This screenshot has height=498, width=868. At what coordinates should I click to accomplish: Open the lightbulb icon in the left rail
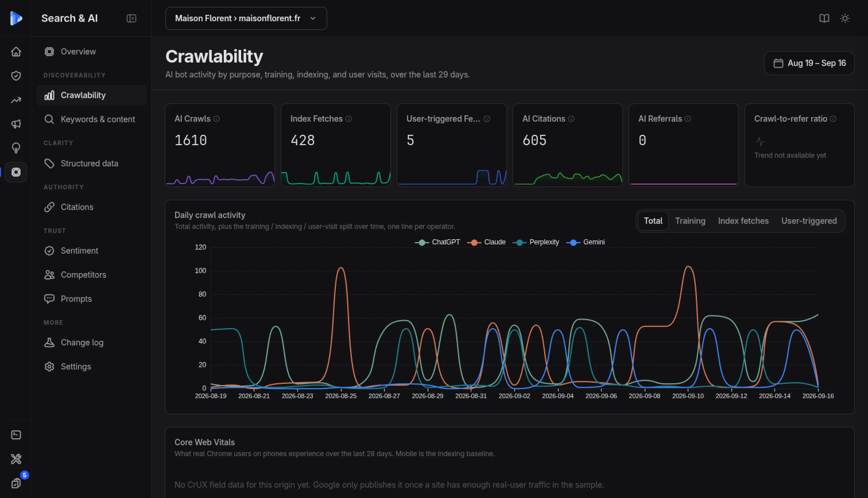click(x=16, y=148)
